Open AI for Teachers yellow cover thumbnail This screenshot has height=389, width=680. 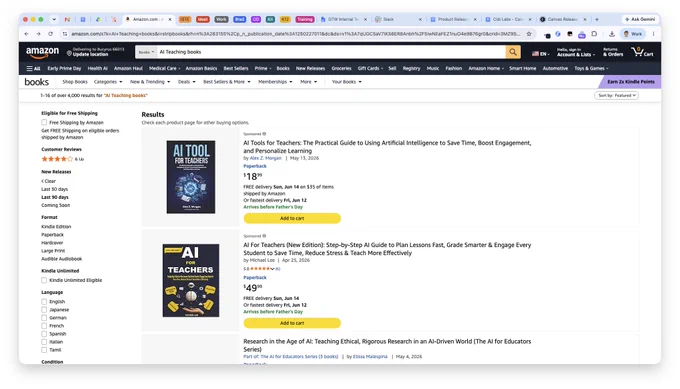[x=191, y=281]
